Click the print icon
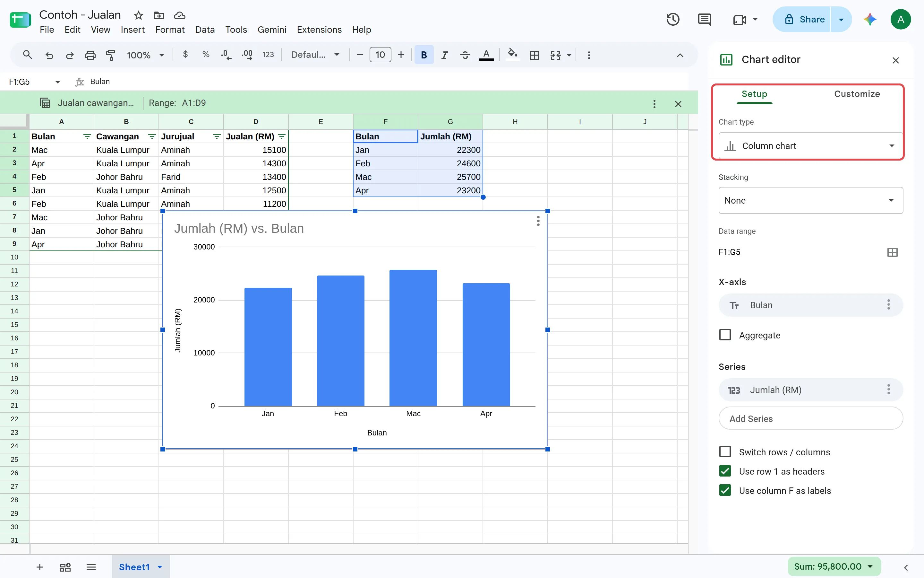This screenshot has width=924, height=578. [x=90, y=55]
